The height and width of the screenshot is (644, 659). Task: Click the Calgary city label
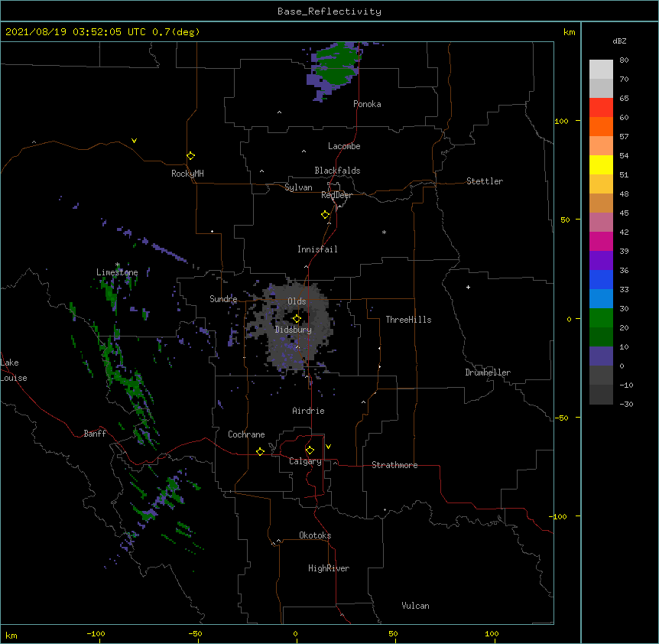pyautogui.click(x=305, y=461)
